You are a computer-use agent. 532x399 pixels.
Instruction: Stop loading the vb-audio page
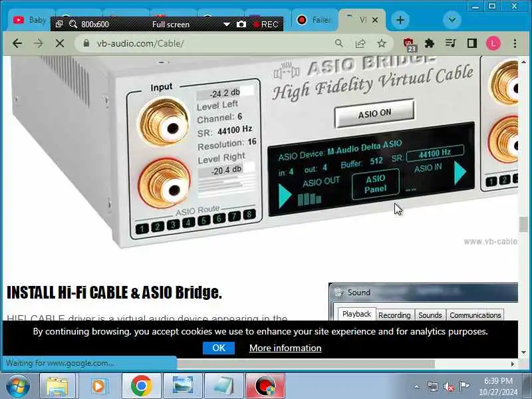click(x=60, y=43)
